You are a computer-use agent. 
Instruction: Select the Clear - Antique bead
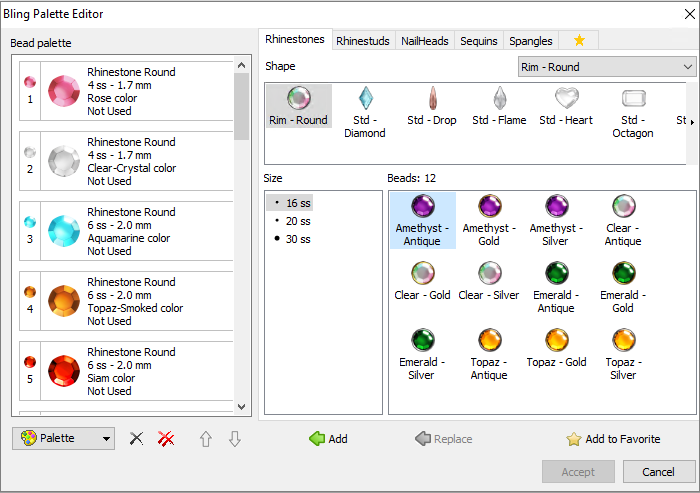(623, 221)
